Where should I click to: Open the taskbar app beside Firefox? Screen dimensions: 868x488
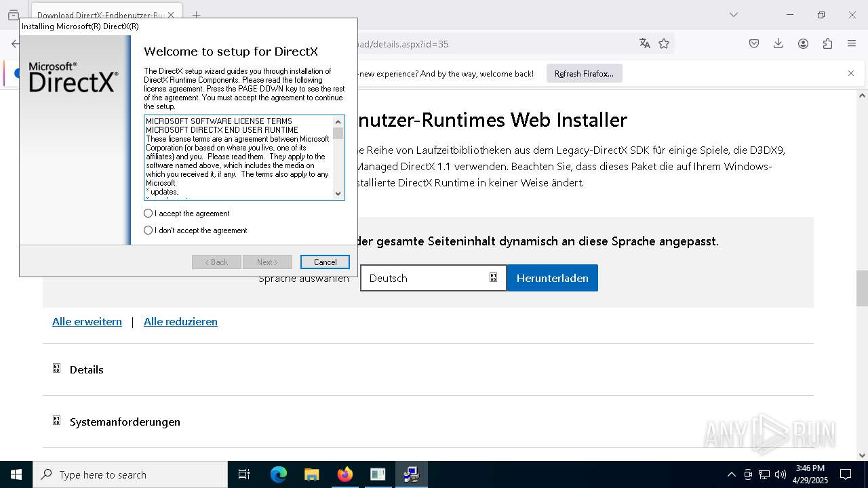[x=378, y=474]
